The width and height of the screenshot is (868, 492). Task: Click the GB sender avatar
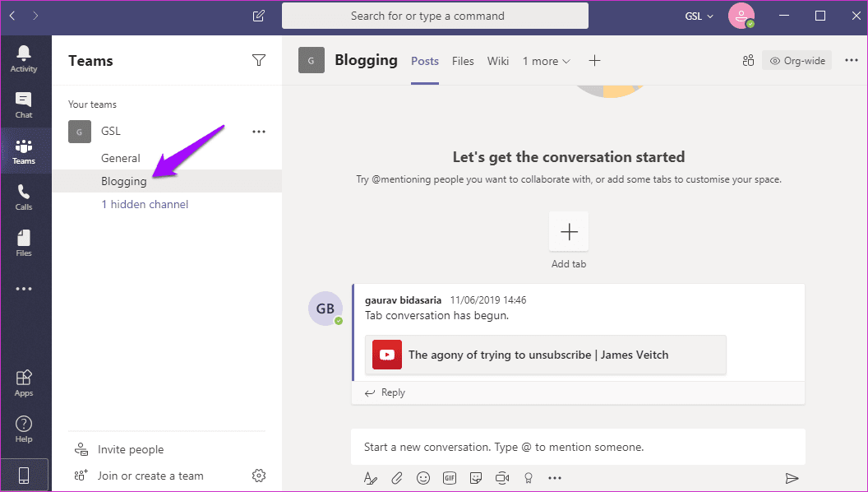(x=325, y=309)
